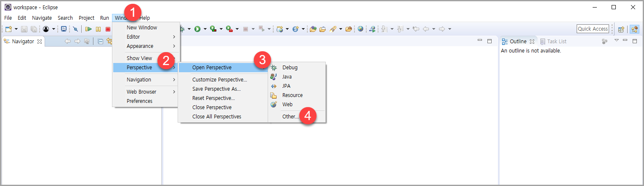Click the Back navigation arrow in toolbar
Image resolution: width=644 pixels, height=186 pixels.
[x=426, y=29]
